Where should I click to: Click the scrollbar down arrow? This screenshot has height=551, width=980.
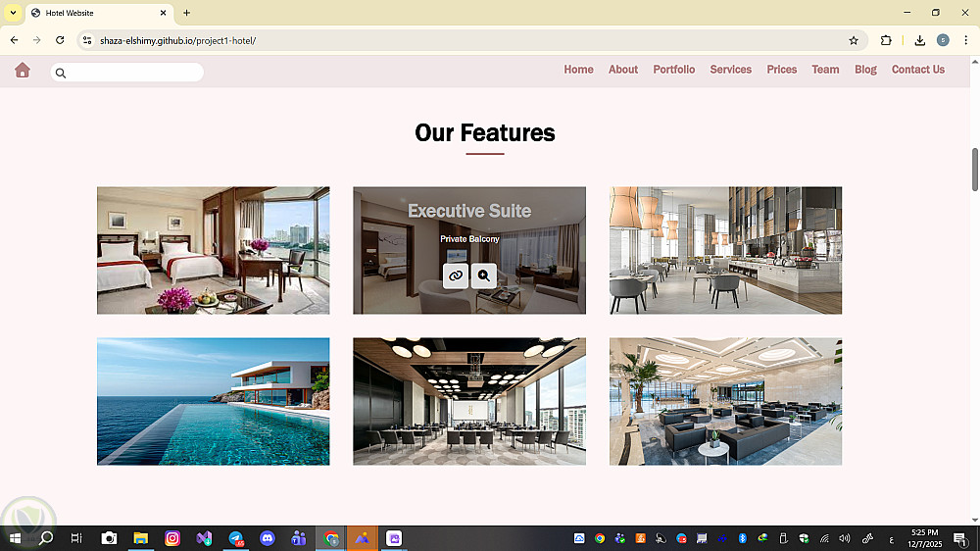[974, 521]
